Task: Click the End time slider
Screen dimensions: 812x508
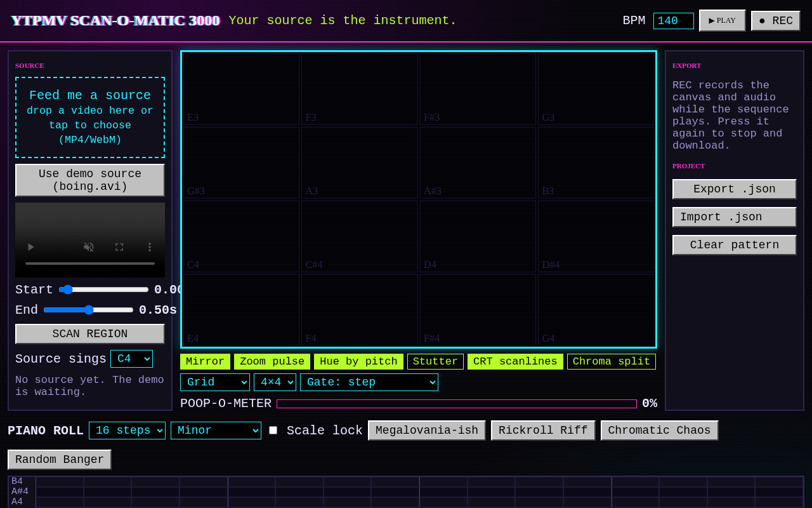Action: point(88,310)
